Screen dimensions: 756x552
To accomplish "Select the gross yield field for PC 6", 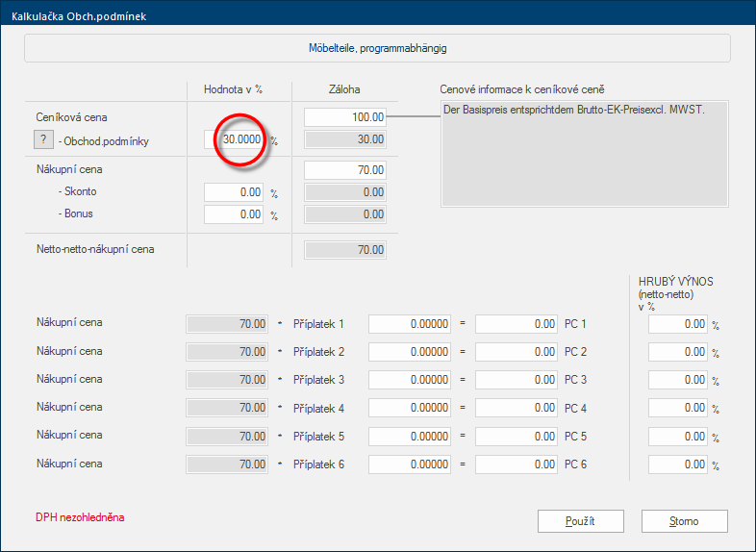I will point(678,464).
